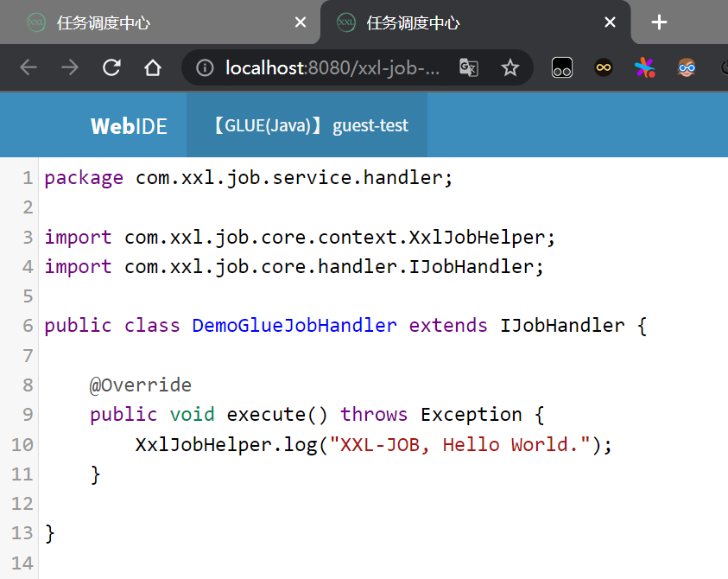Reload the current page
The image size is (728, 579).
(x=111, y=67)
